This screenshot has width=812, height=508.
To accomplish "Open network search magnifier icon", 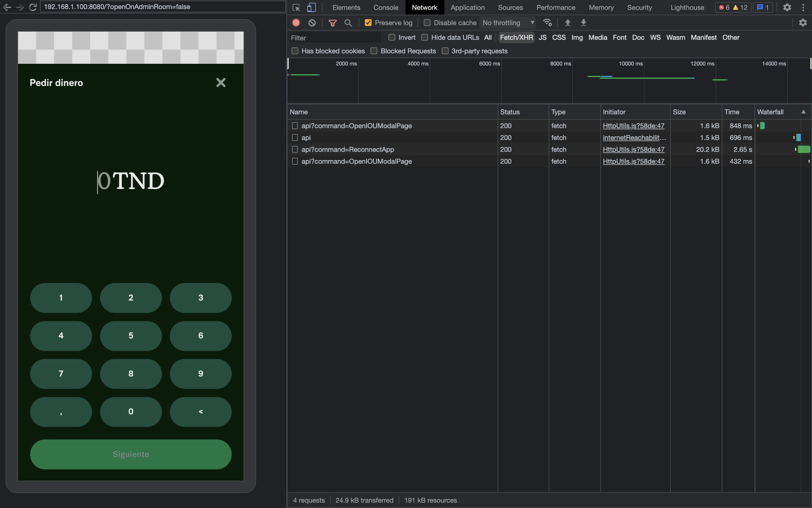I will pyautogui.click(x=348, y=23).
